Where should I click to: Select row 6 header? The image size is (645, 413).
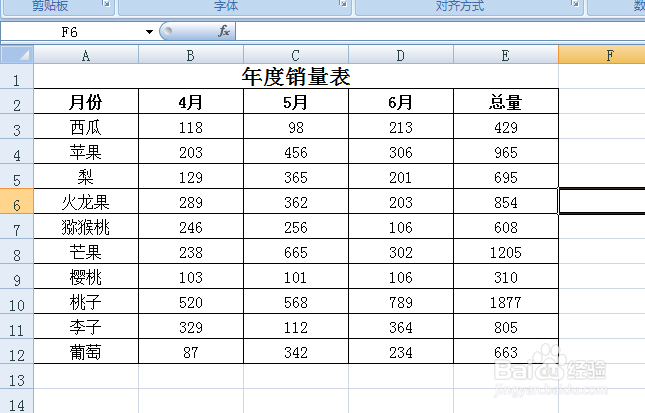16,202
